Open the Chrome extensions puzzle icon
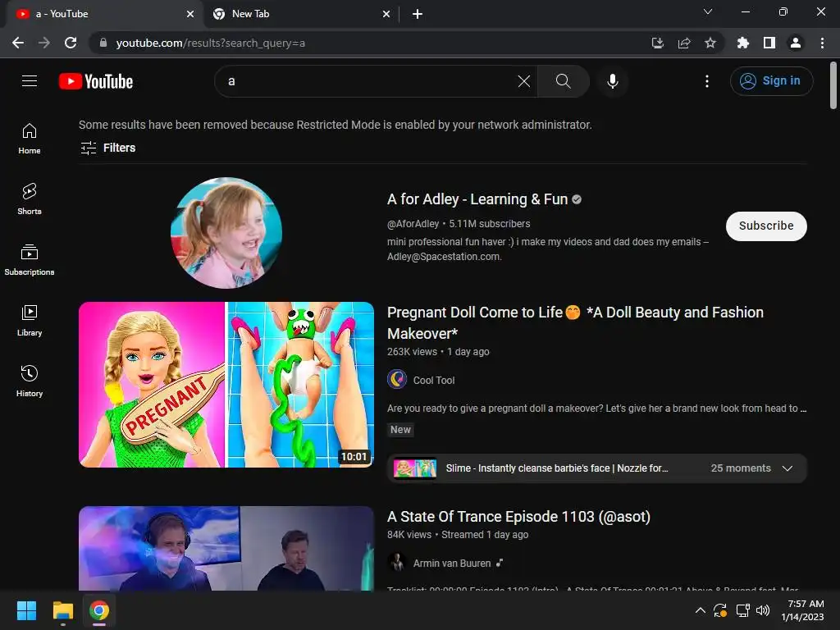 [742, 43]
